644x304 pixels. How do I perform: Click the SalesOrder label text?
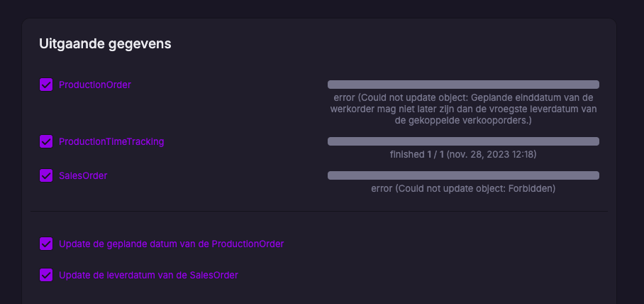(83, 175)
